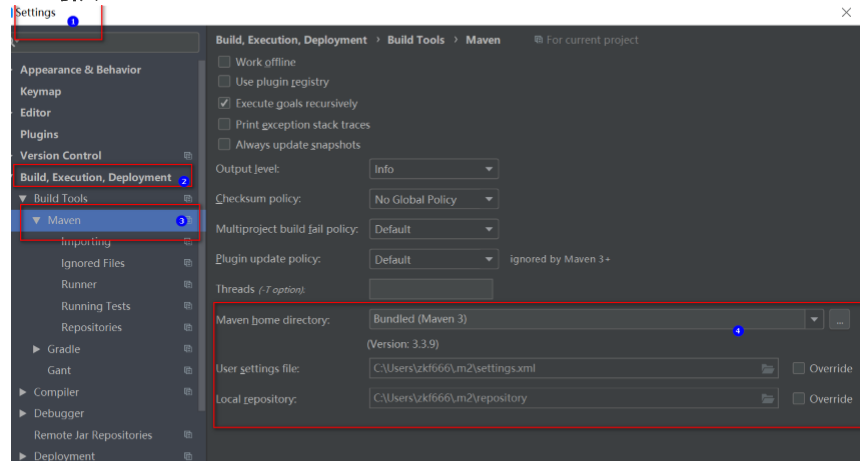This screenshot has width=868, height=466.
Task: Click the Local repository path field
Action: 574,398
